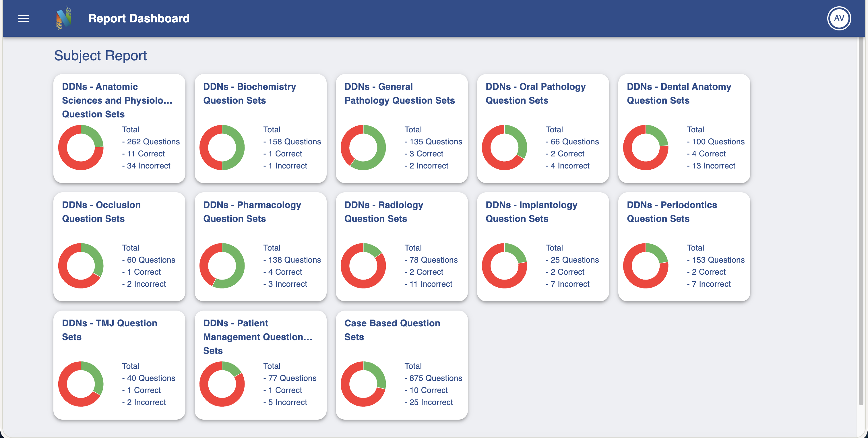Screen dimensions: 868x438
Task: Open DDNs - Implantology Question Sets
Action: pyautogui.click(x=531, y=212)
